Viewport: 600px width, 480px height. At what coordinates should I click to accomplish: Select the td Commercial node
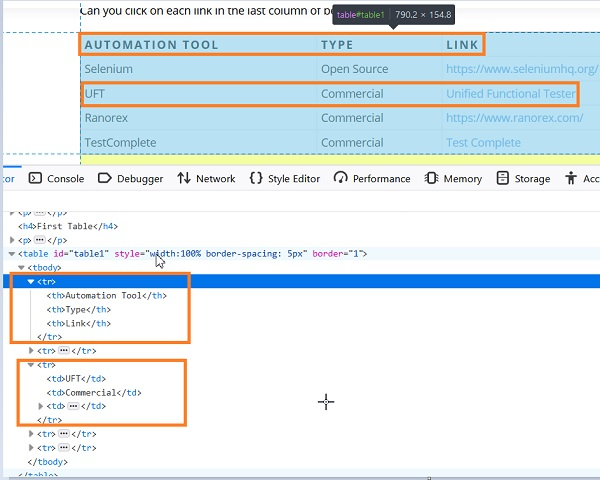click(94, 393)
